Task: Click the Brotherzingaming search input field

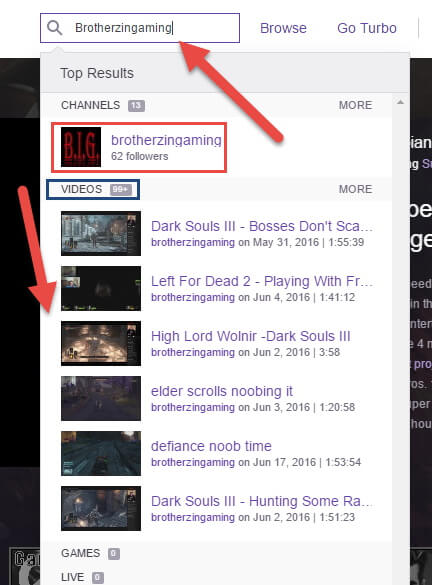Action: click(x=140, y=28)
